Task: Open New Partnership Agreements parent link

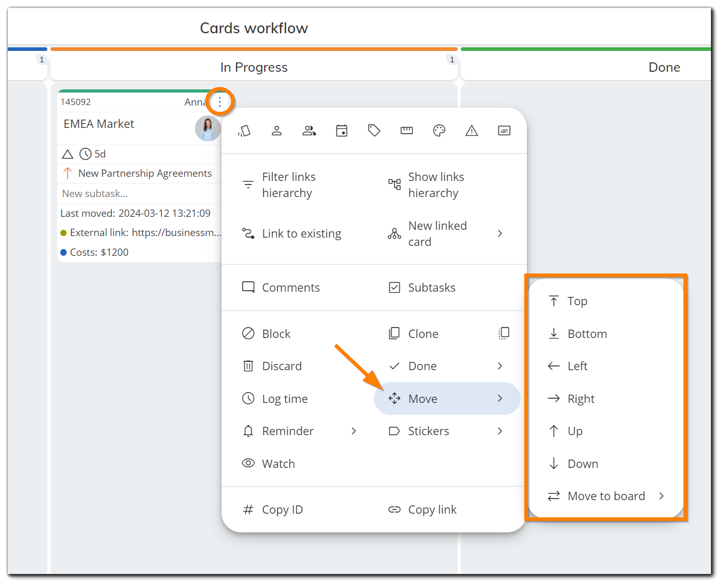Action: (x=145, y=173)
